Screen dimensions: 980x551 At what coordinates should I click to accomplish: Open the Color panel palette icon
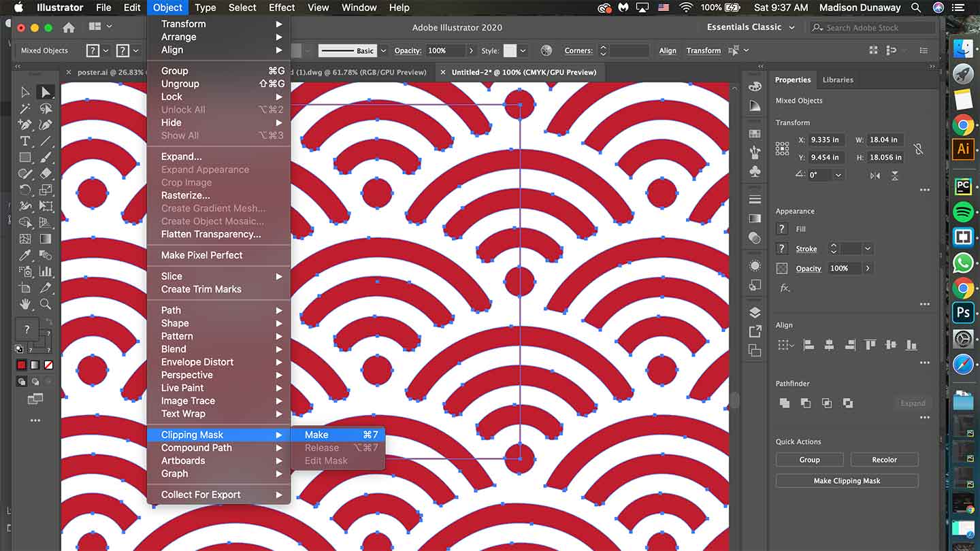[x=755, y=86]
